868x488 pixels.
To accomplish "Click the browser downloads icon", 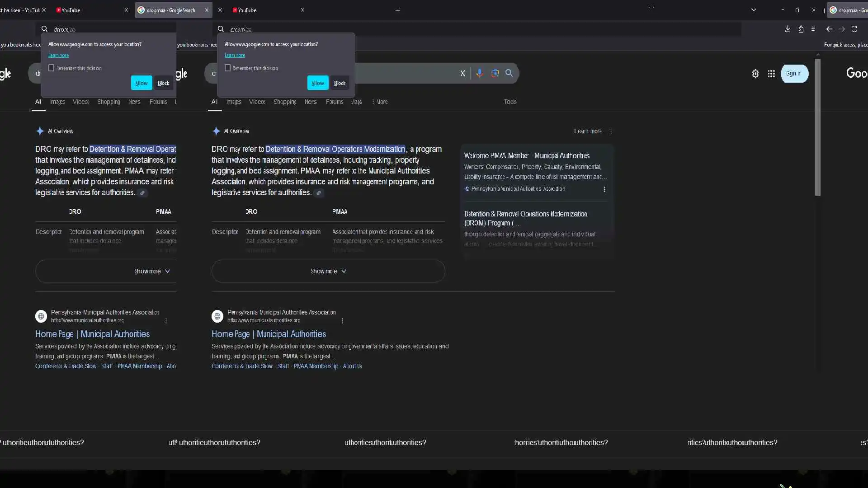I will [788, 29].
